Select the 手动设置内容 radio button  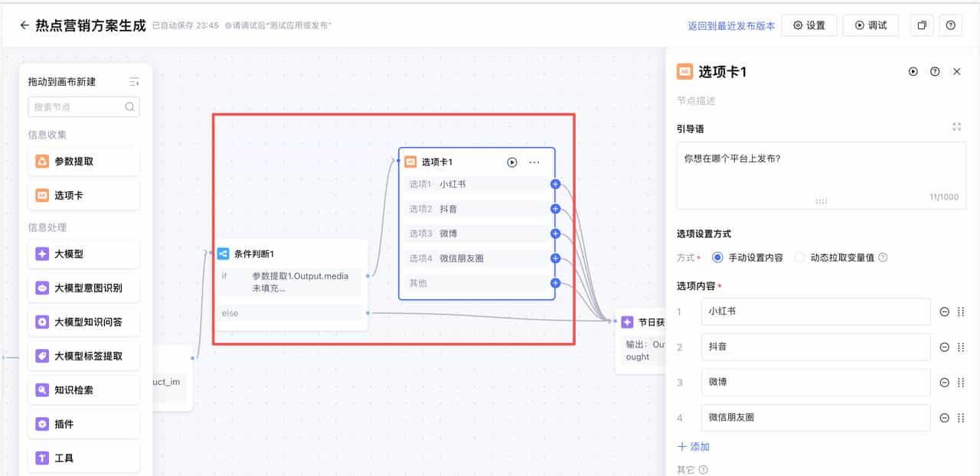point(716,257)
